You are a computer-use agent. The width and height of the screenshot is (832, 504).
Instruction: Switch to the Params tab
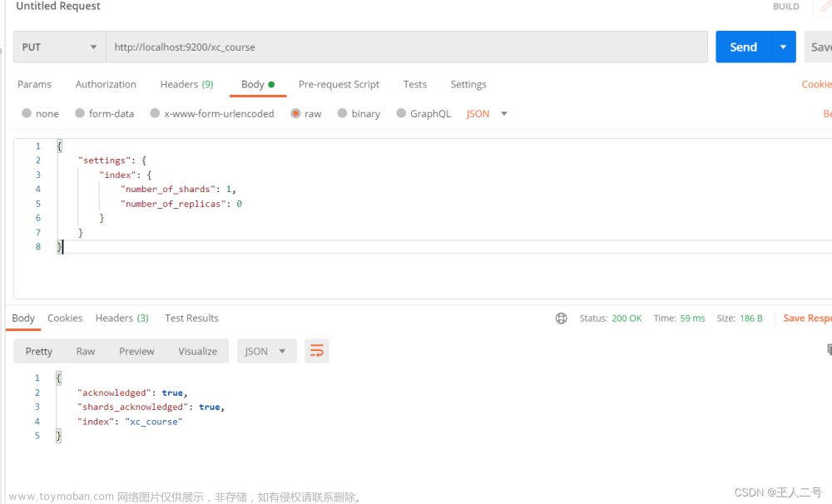click(34, 84)
